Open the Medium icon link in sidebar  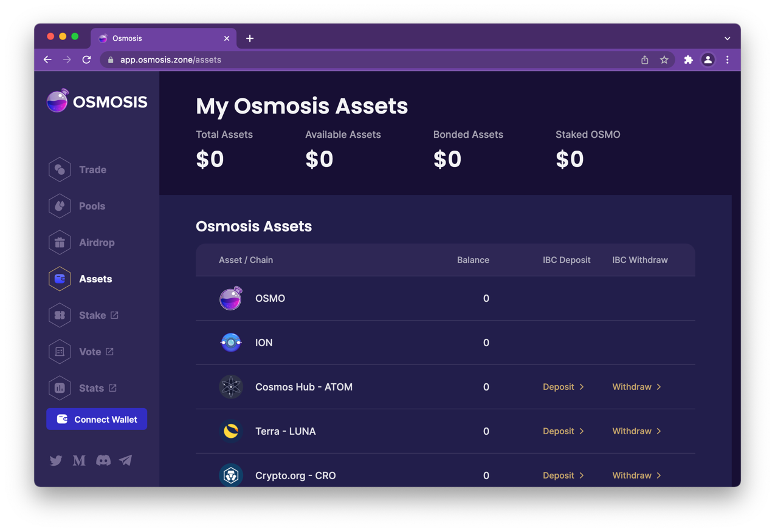[79, 460]
